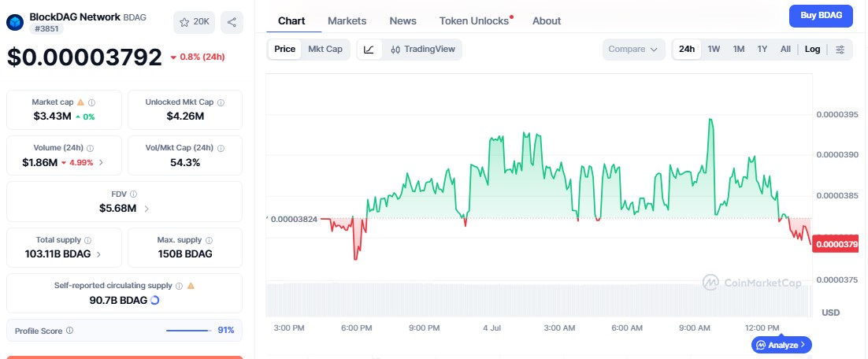This screenshot has height=359, width=868.
Task: Open FDV info icon
Action: click(x=133, y=194)
